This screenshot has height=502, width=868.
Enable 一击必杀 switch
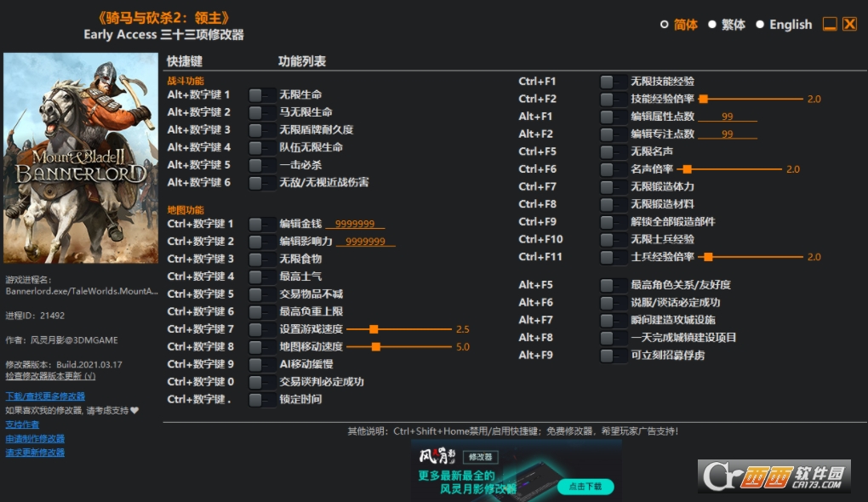(x=262, y=165)
